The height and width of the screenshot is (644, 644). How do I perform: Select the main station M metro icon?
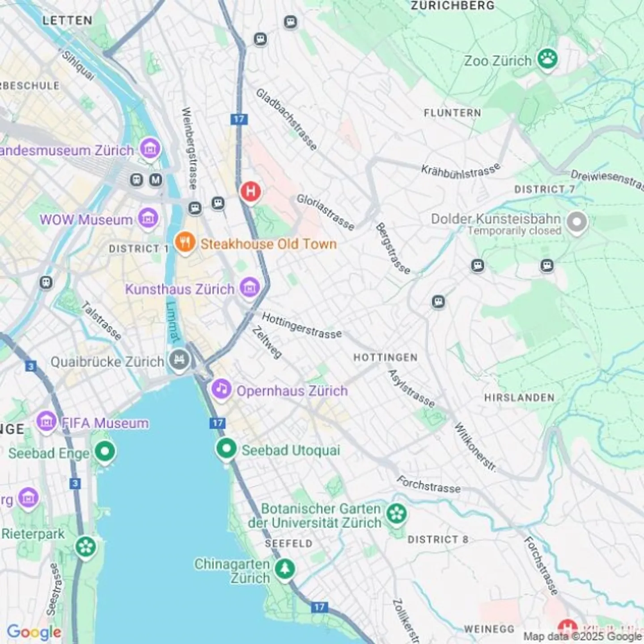tap(155, 180)
